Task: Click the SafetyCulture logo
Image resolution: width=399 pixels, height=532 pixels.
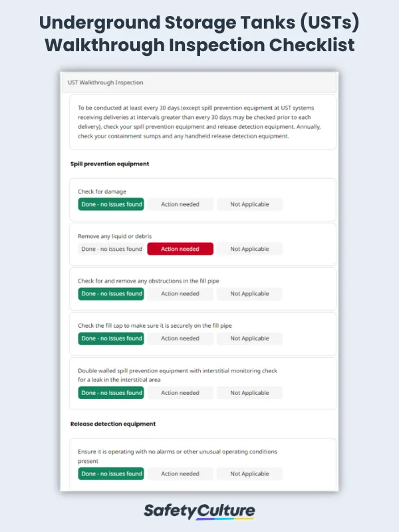Action: pos(199,511)
